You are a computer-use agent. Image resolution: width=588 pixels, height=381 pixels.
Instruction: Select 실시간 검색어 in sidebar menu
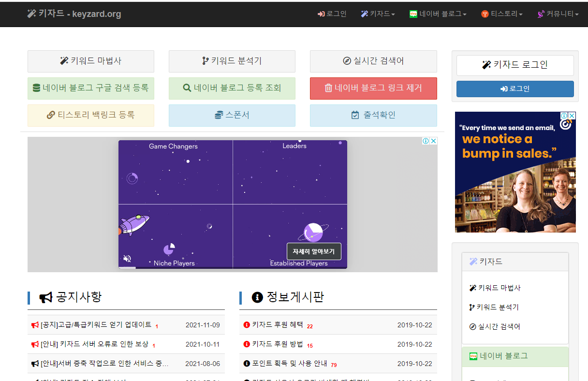click(495, 327)
